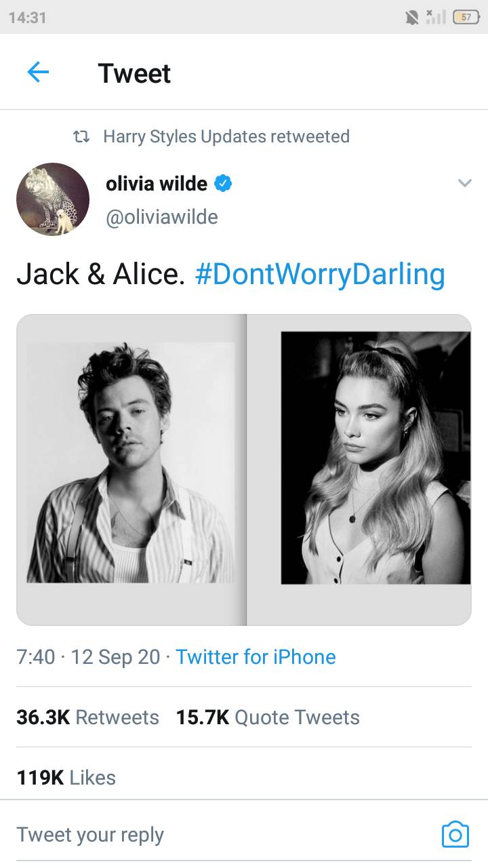Select the Tweet title in the header
488x868 pixels.
(x=135, y=73)
